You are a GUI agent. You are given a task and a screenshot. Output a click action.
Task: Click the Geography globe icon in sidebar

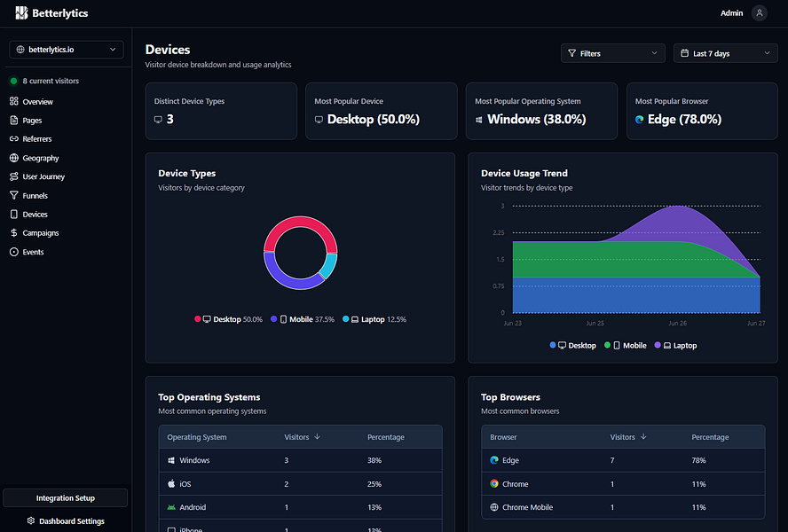pyautogui.click(x=14, y=158)
